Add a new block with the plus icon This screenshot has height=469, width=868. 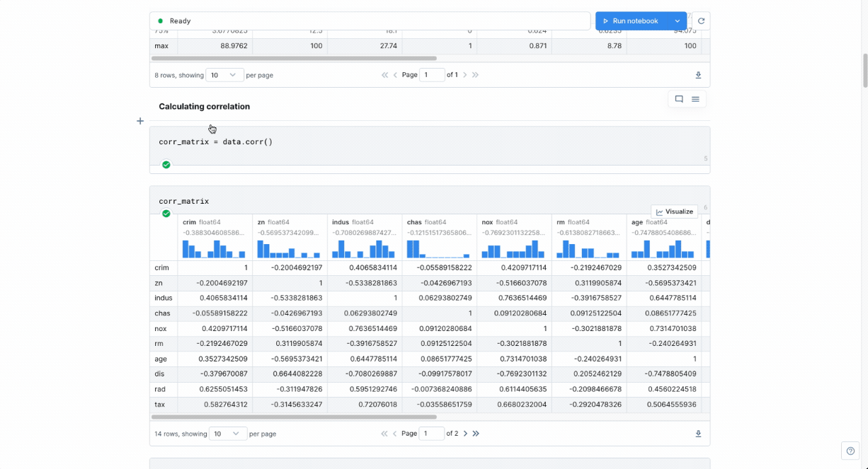tap(140, 121)
